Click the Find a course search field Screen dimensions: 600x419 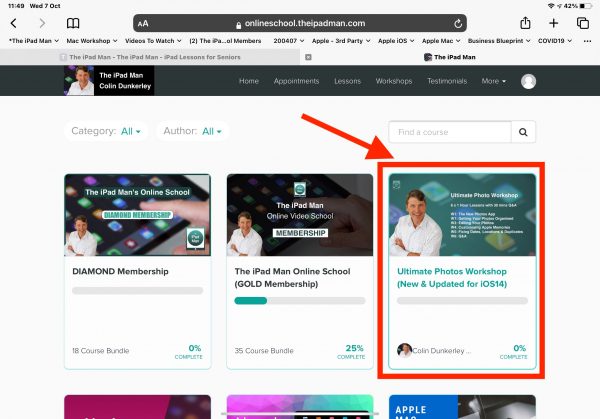[450, 132]
